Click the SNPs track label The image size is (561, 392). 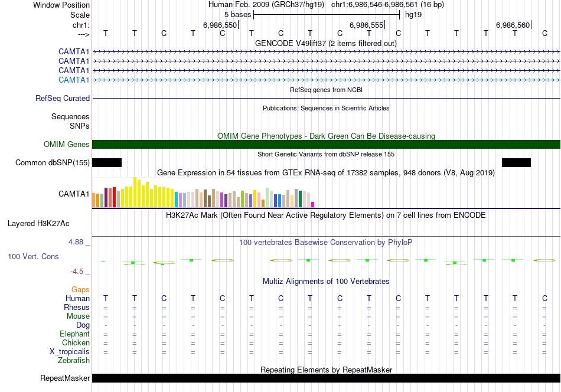click(80, 126)
